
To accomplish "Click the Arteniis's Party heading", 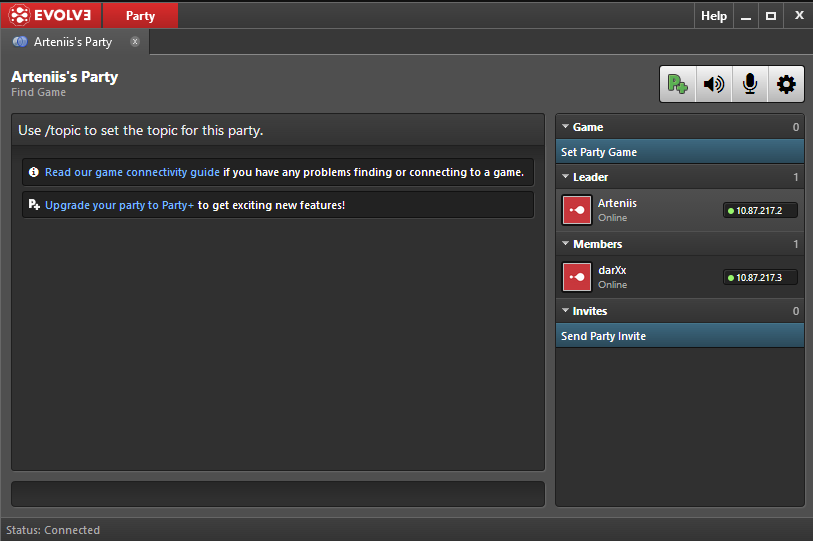I will point(65,77).
